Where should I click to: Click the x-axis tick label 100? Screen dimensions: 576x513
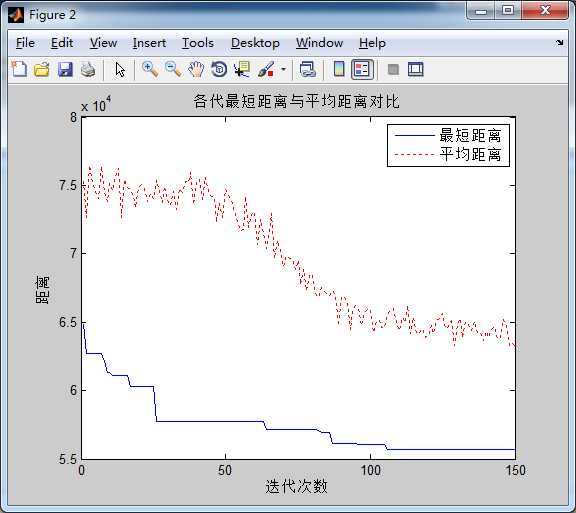tap(370, 470)
